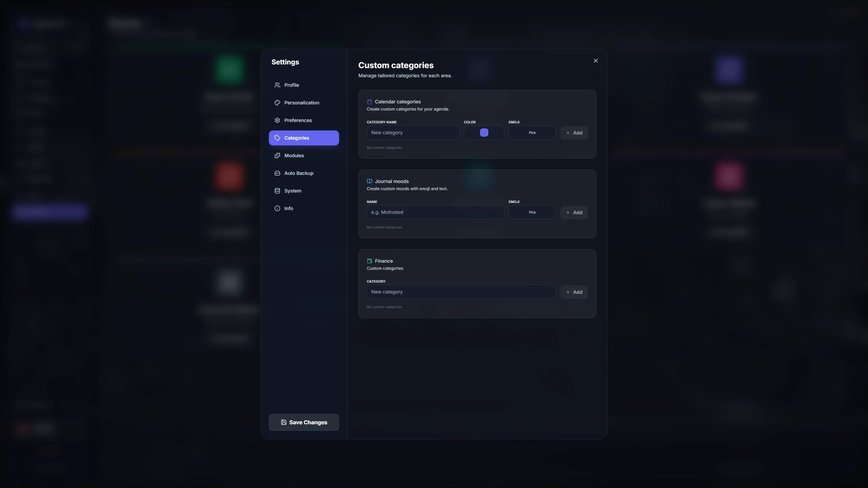Click the Modules puzzle piece icon
868x488 pixels.
pyautogui.click(x=277, y=156)
